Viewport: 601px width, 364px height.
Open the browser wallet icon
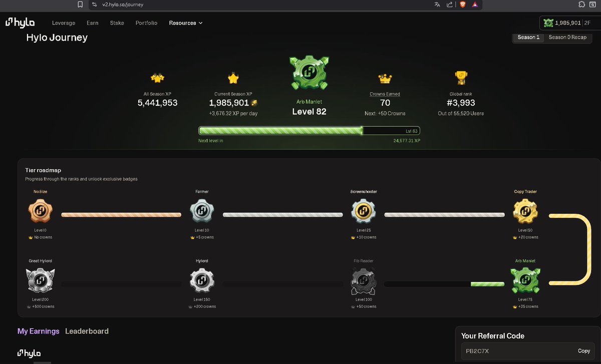(593, 5)
